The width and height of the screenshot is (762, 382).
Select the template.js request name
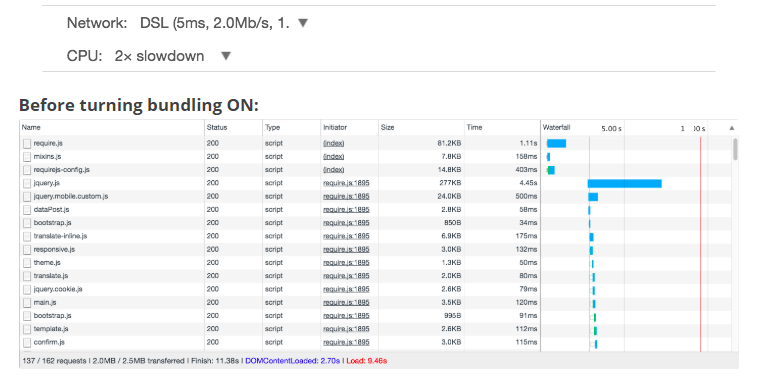51,329
